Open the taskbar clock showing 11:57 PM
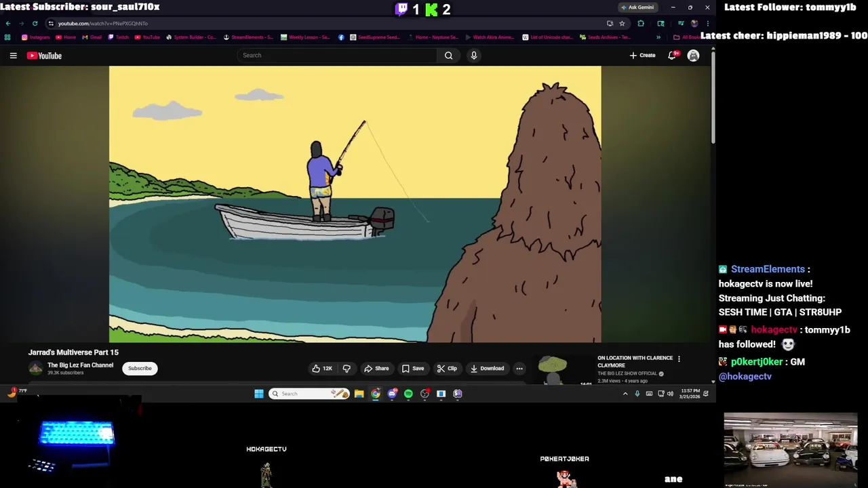868x488 pixels. click(x=690, y=394)
